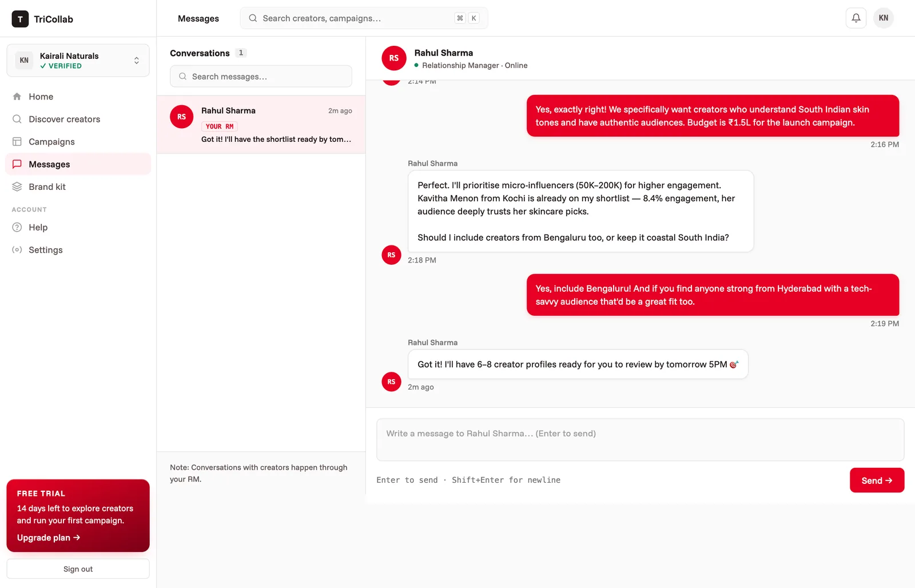
Task: Click the RS avatar beside the 2:18 PM message
Action: coord(391,255)
